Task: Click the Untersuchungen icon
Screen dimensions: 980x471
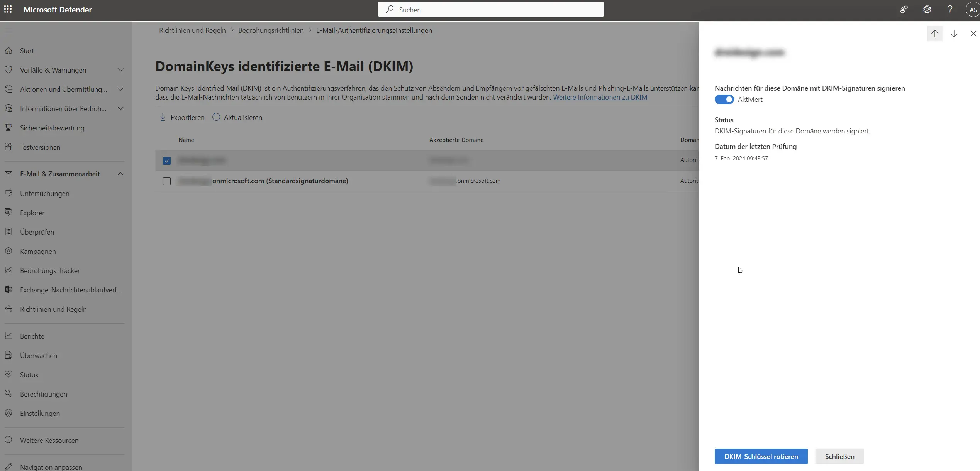Action: (x=8, y=193)
